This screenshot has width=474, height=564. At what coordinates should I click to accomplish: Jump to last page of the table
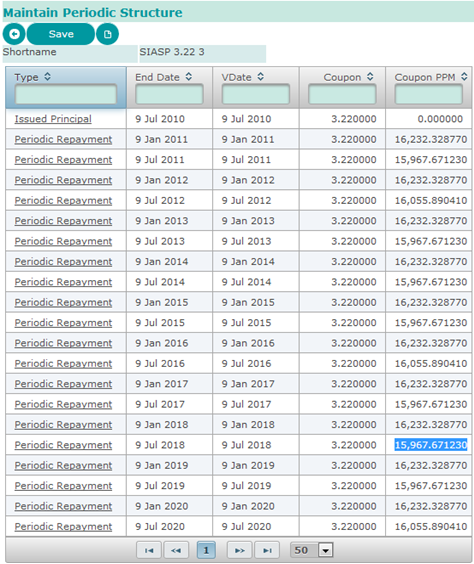tap(267, 550)
